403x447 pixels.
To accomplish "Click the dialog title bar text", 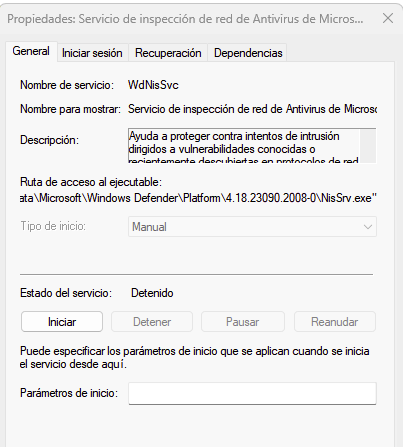I will (185, 19).
